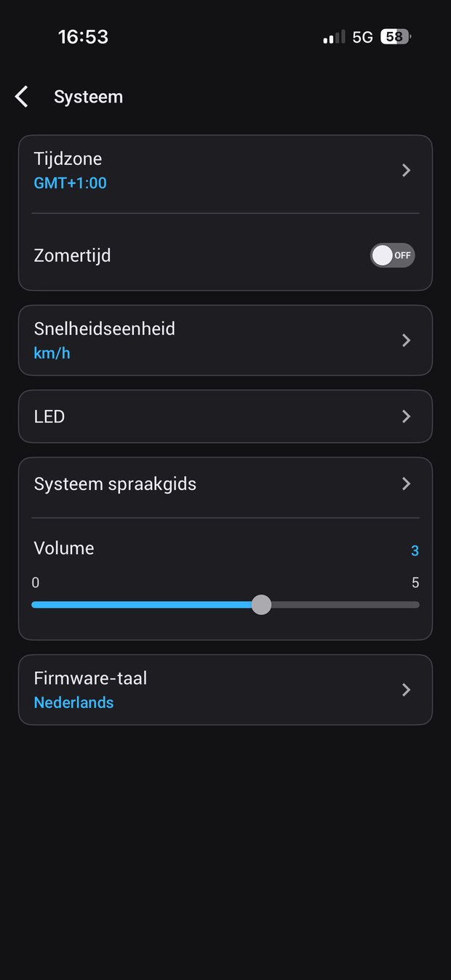
Task: Open LED settings chevron
Action: tap(406, 417)
